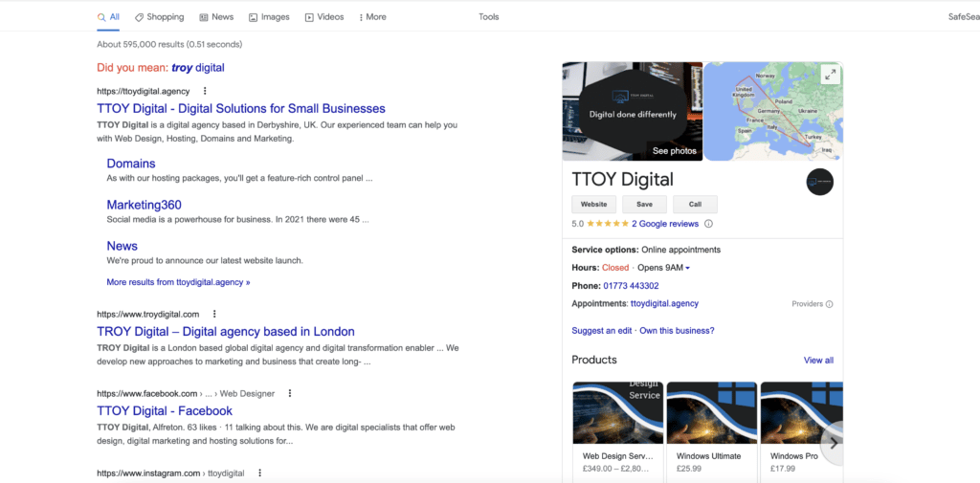The height and width of the screenshot is (483, 980).
Task: Click the 'troy digital' spelling suggestion
Action: 198,68
